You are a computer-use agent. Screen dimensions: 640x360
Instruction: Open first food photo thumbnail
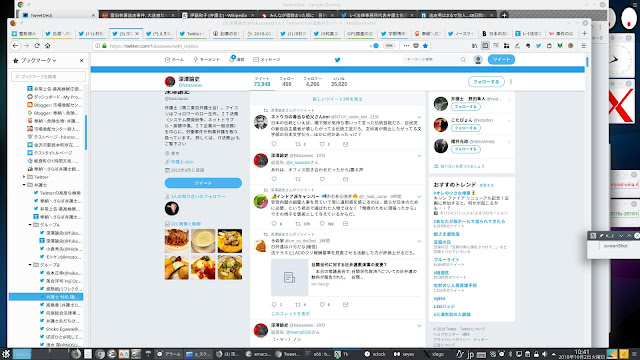point(177,241)
